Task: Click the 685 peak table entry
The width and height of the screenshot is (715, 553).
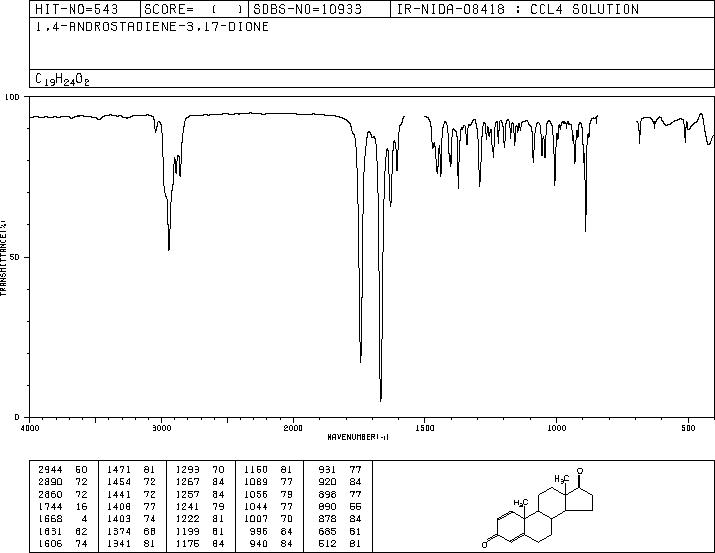Action: tap(340, 532)
